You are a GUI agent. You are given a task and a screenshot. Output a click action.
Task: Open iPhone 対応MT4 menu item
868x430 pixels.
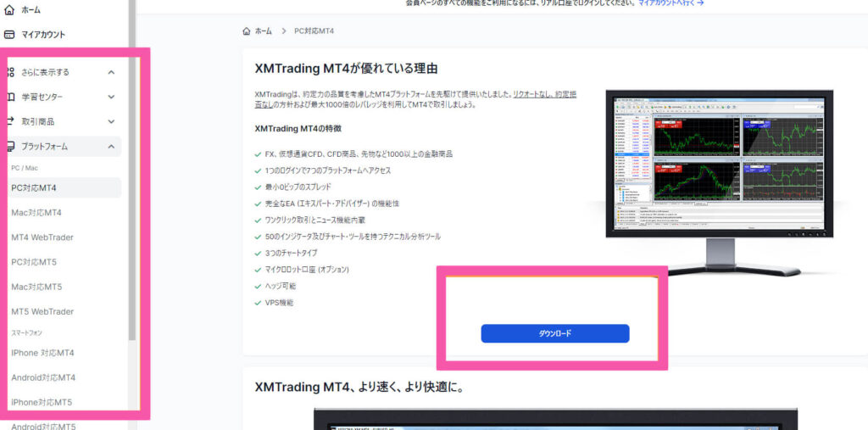click(42, 353)
